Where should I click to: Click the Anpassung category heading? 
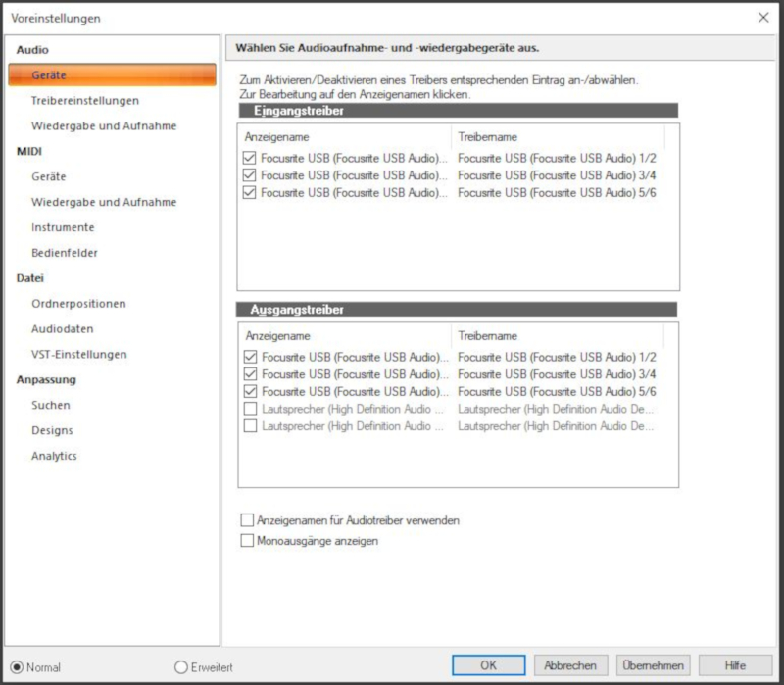coord(46,379)
